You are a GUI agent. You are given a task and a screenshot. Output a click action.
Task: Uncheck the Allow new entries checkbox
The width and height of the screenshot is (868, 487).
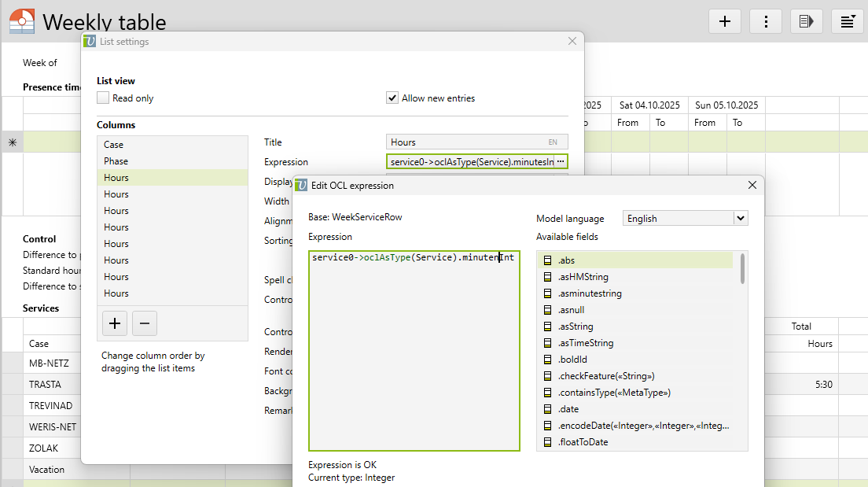(392, 98)
